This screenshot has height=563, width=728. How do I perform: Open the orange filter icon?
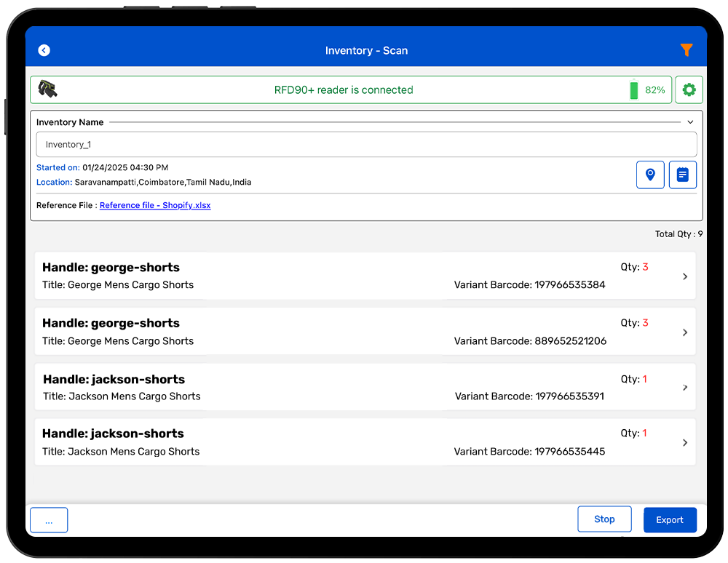point(686,50)
